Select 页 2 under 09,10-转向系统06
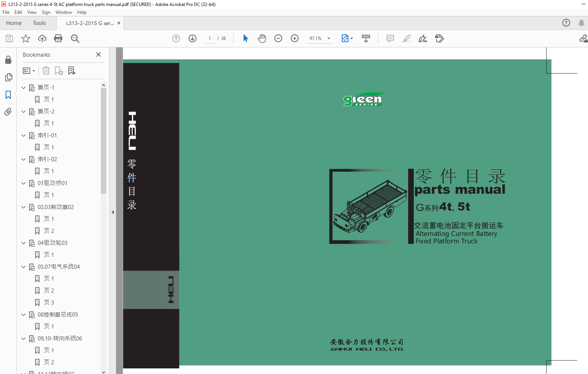 49,362
